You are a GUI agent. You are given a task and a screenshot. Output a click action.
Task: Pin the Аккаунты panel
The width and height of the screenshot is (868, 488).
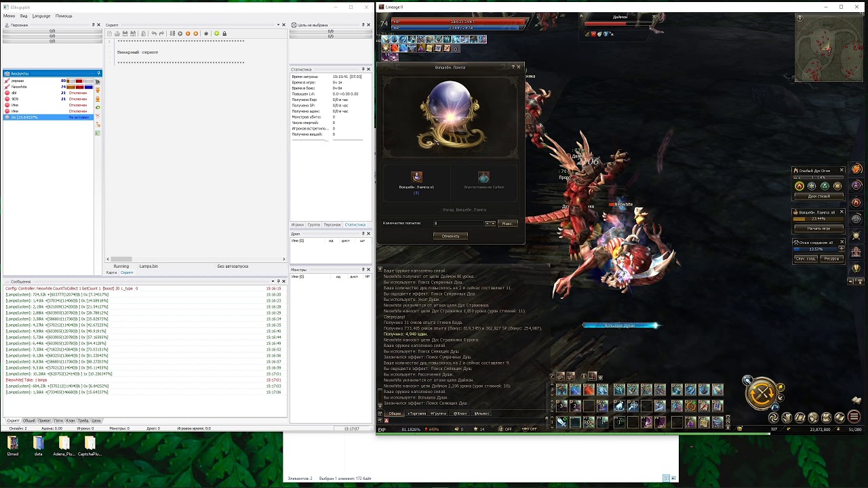pyautogui.click(x=99, y=73)
